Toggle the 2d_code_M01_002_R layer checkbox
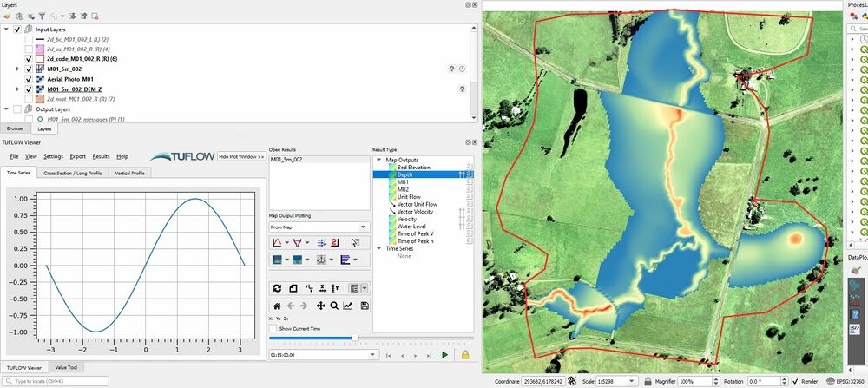This screenshot has height=388, width=868. (29, 58)
